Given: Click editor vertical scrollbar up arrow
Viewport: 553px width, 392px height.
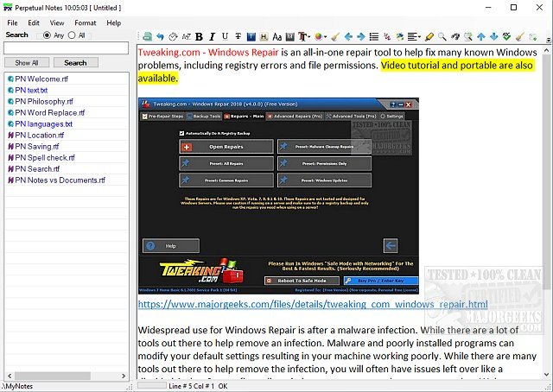Looking at the screenshot, I should point(547,50).
